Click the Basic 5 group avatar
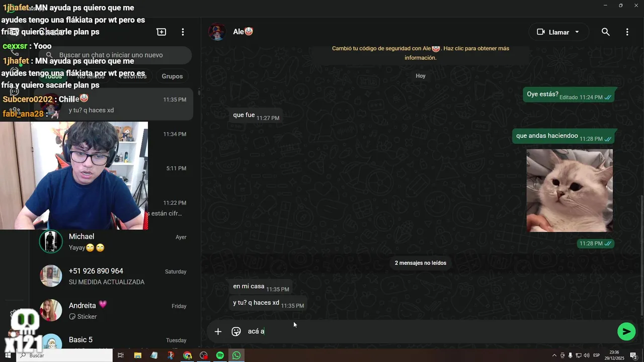The height and width of the screenshot is (362, 644). tap(51, 342)
